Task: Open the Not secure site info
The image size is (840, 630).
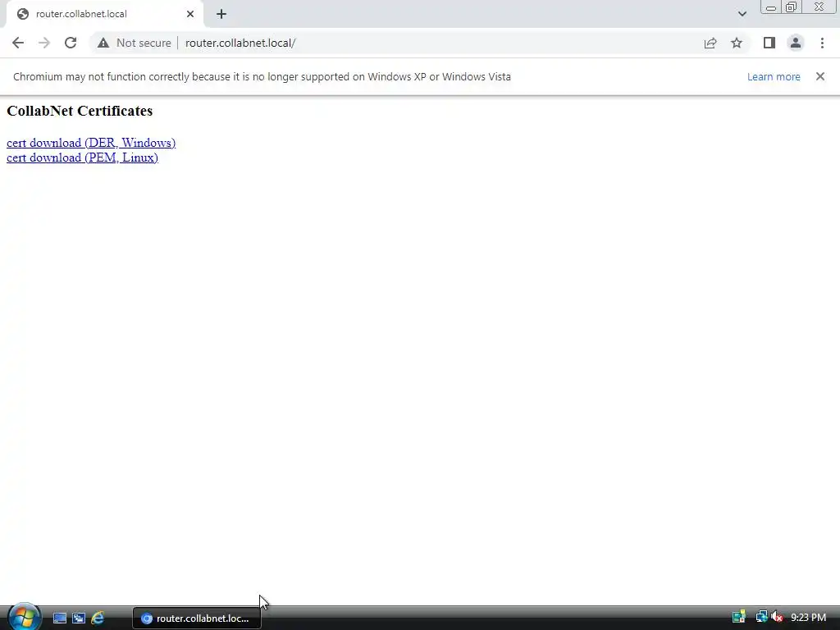Action: [x=134, y=43]
